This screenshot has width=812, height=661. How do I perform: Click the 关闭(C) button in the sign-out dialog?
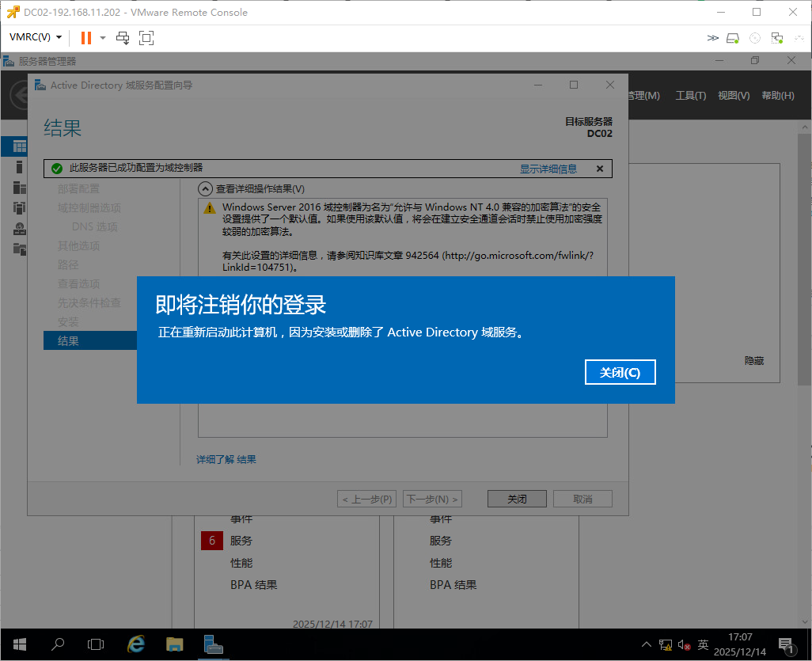click(x=620, y=372)
